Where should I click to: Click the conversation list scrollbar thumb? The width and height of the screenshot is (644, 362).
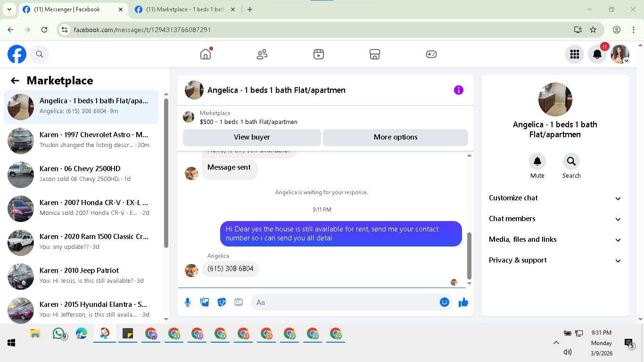pyautogui.click(x=166, y=173)
